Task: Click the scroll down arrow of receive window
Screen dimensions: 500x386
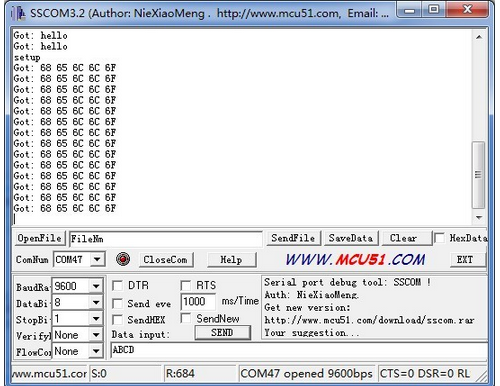Action: click(x=479, y=218)
